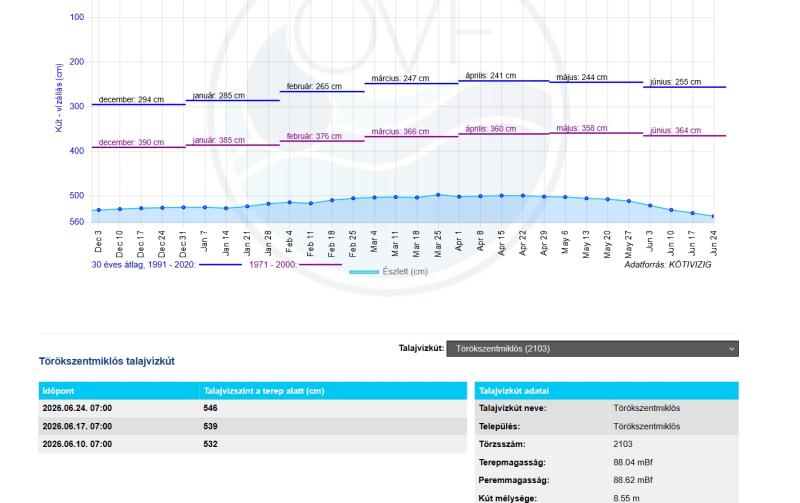Image resolution: width=800 pixels, height=503 pixels.
Task: Click the 30 éves átlag, 1991 - 2020 legend
Action: pos(143,264)
